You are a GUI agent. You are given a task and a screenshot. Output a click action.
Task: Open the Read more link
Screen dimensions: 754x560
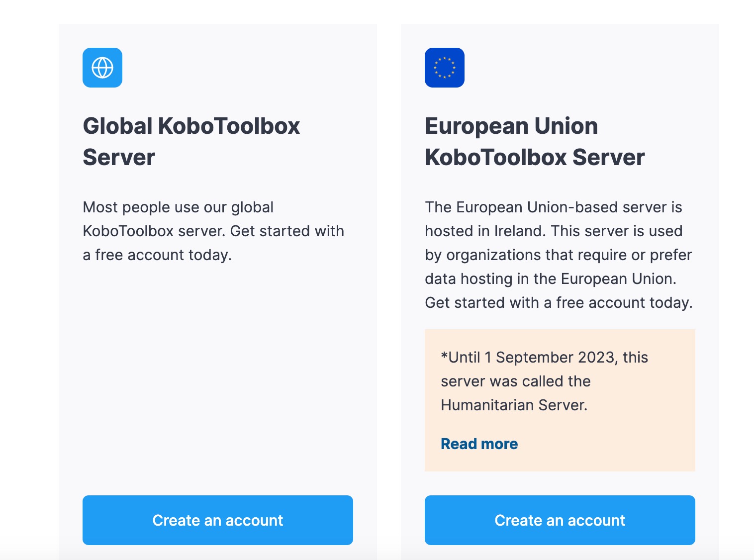click(x=479, y=444)
